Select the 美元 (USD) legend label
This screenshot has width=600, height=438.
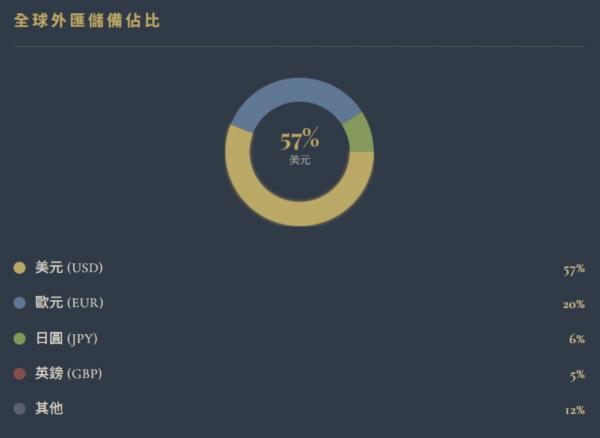click(x=69, y=268)
